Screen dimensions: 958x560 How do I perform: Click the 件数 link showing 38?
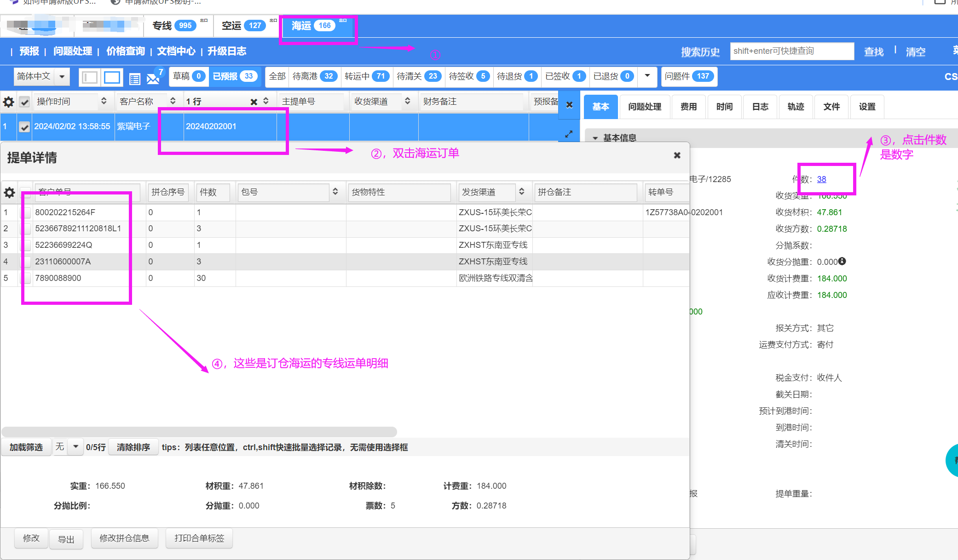(821, 179)
